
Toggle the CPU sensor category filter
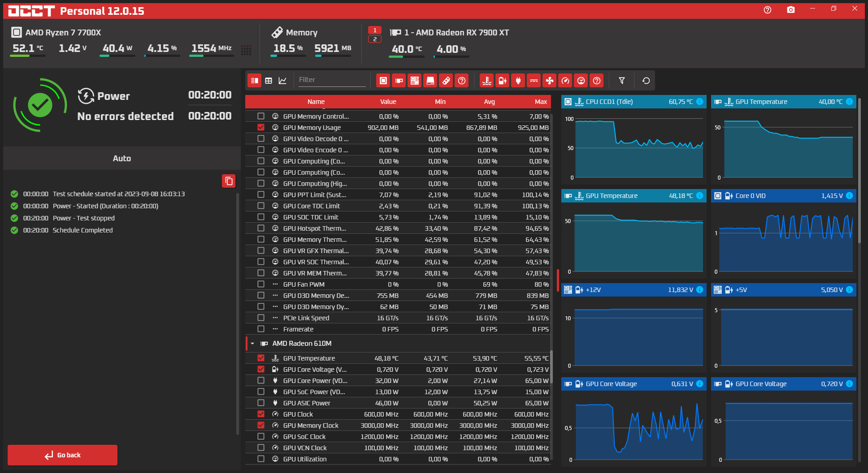tap(383, 81)
